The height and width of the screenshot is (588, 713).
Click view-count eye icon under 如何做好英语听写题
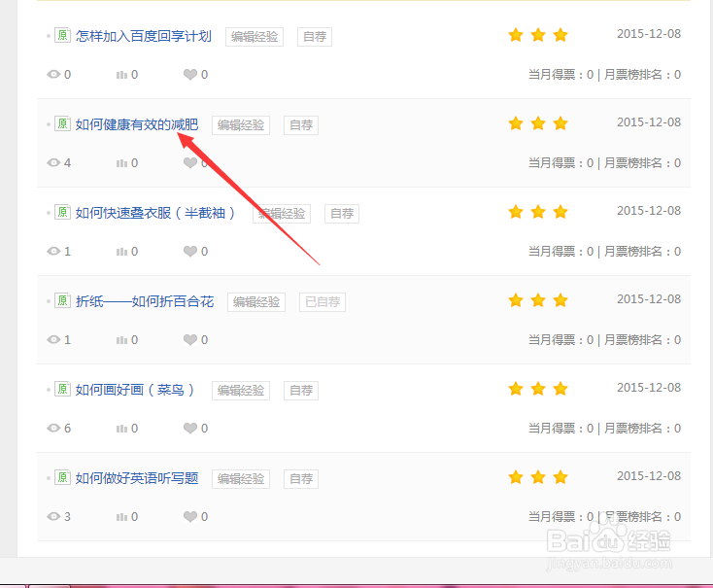coord(53,516)
